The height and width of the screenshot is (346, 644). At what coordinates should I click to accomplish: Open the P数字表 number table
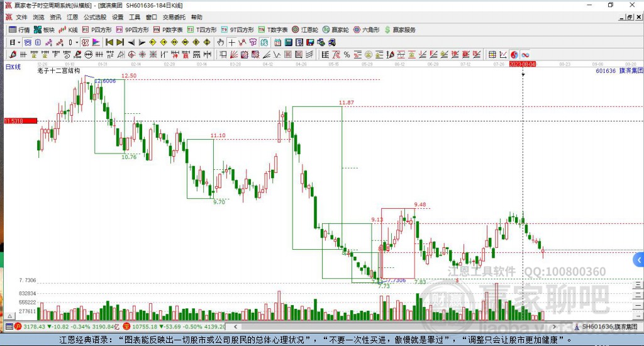tap(168, 30)
